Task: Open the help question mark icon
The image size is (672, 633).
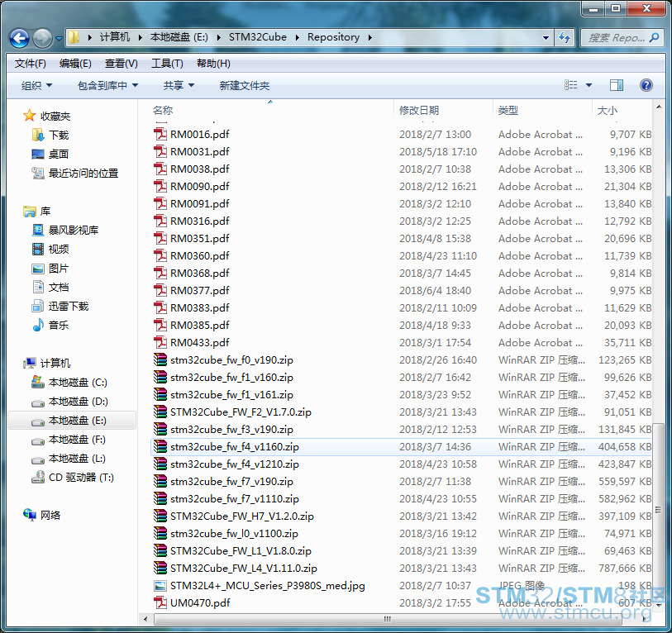Action: tap(646, 85)
